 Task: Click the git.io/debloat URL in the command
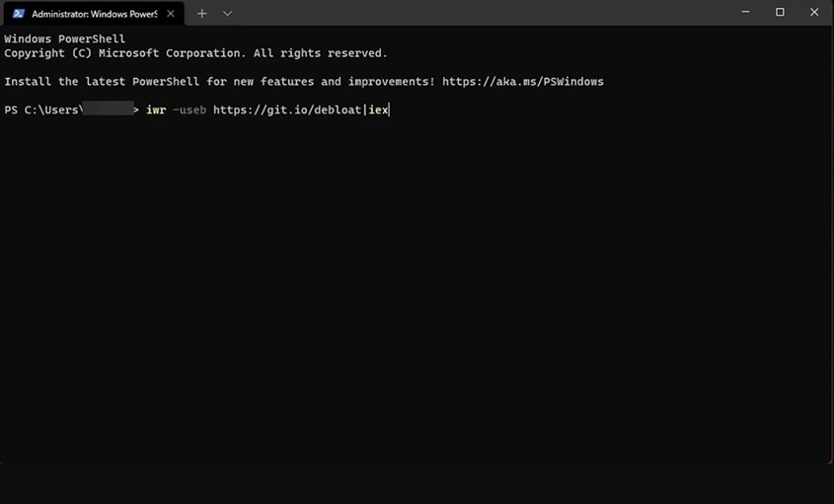(x=287, y=110)
